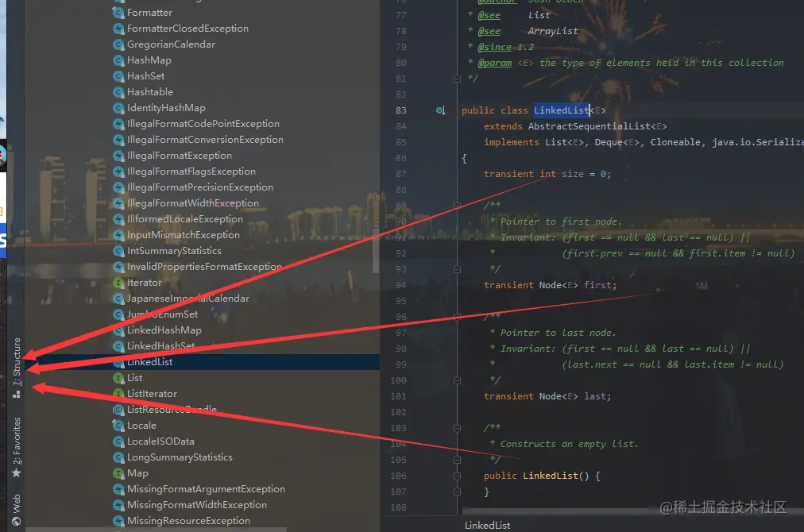The image size is (804, 532).
Task: Select Hashtable in the project tree
Action: tap(150, 92)
